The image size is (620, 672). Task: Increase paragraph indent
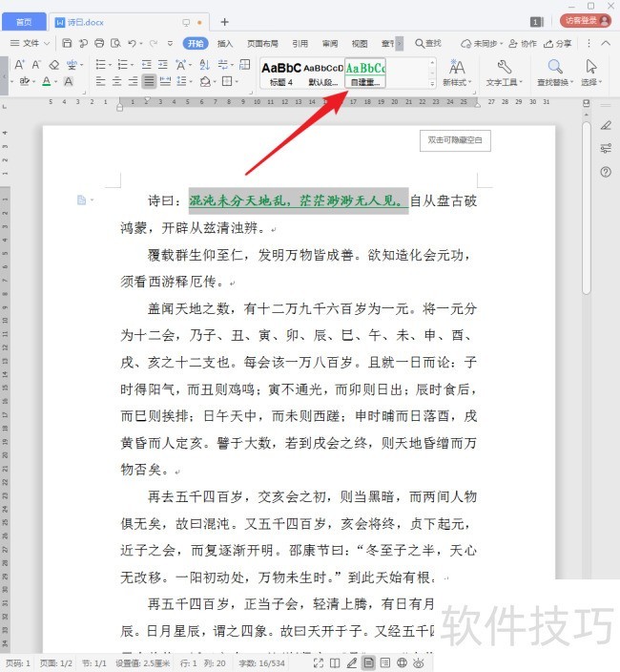click(x=163, y=65)
